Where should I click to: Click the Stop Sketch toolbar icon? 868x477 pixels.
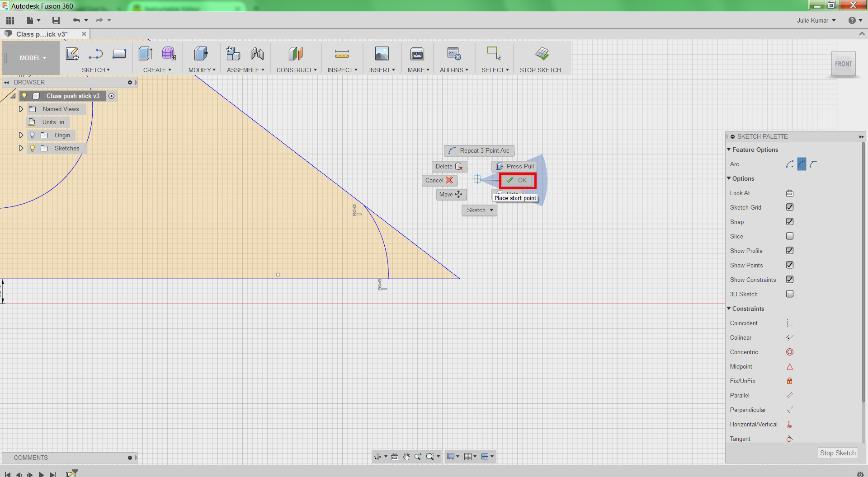click(x=542, y=54)
